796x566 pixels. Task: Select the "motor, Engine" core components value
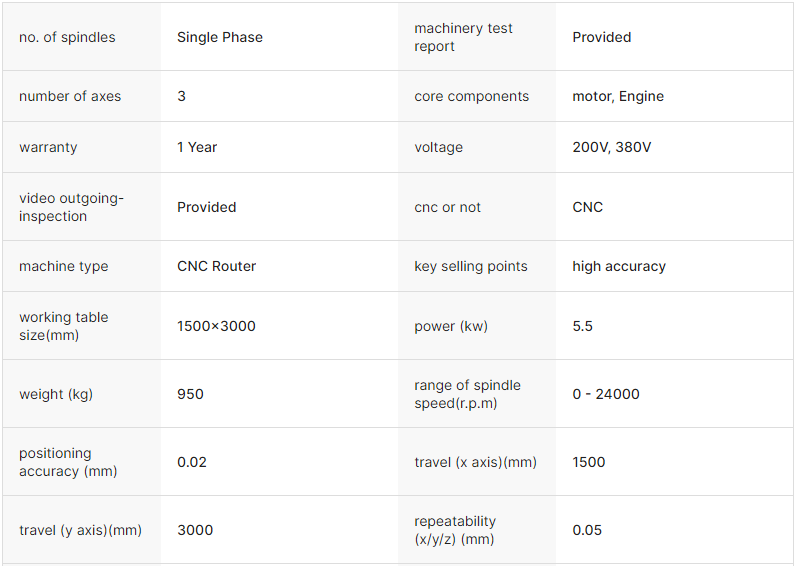pyautogui.click(x=618, y=97)
